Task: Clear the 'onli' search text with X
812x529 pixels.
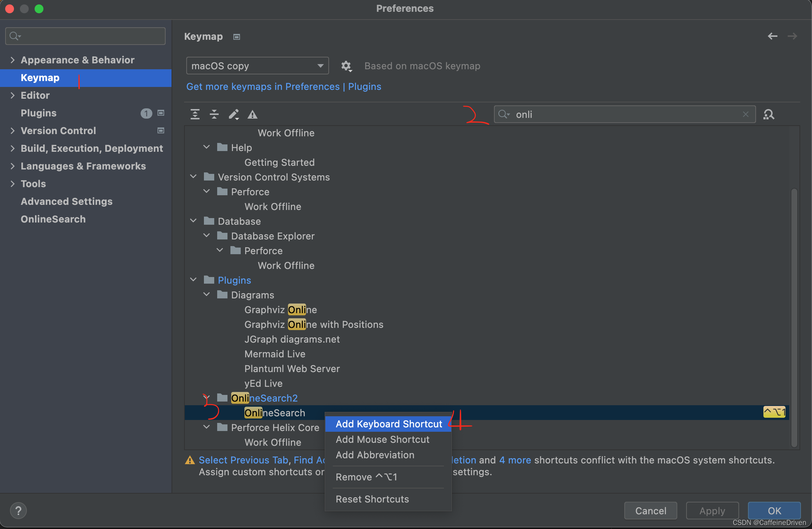Action: coord(746,114)
